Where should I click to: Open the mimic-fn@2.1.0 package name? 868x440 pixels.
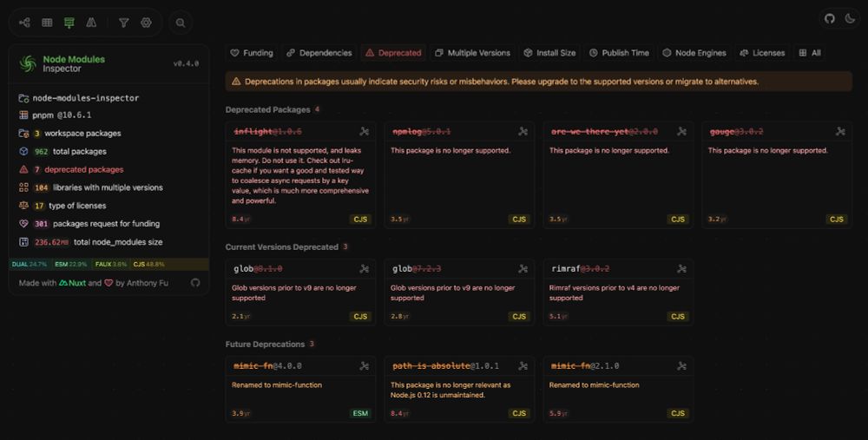pyautogui.click(x=585, y=366)
